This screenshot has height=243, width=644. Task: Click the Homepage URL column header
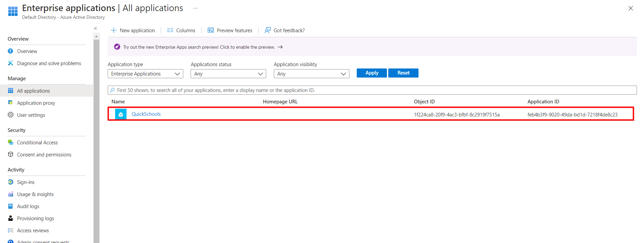[280, 102]
